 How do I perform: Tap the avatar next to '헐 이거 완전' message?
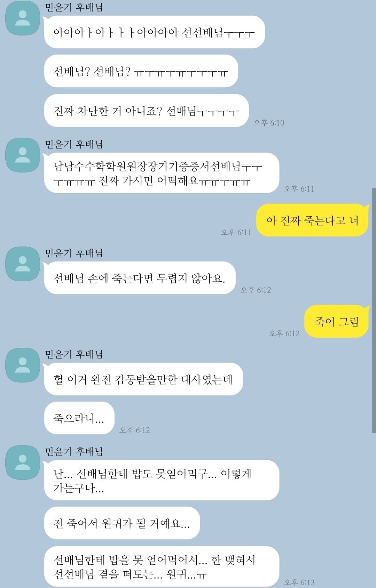(x=23, y=365)
